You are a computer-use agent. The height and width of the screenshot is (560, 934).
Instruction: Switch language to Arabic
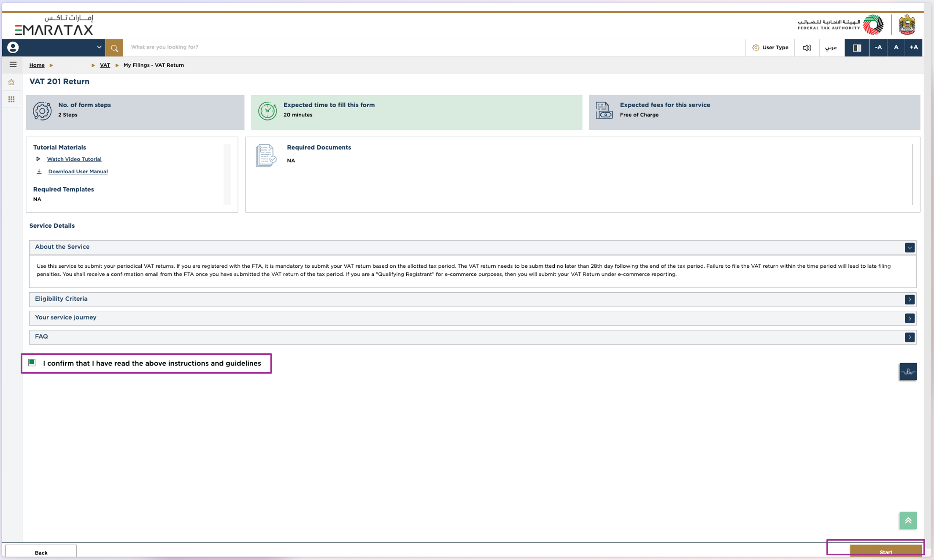tap(831, 48)
